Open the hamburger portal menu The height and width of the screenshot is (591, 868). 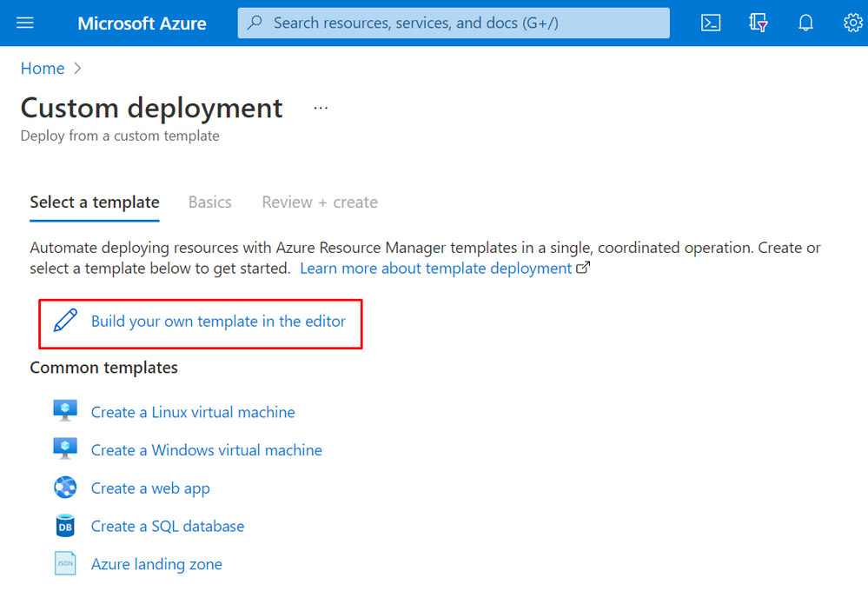pos(25,23)
